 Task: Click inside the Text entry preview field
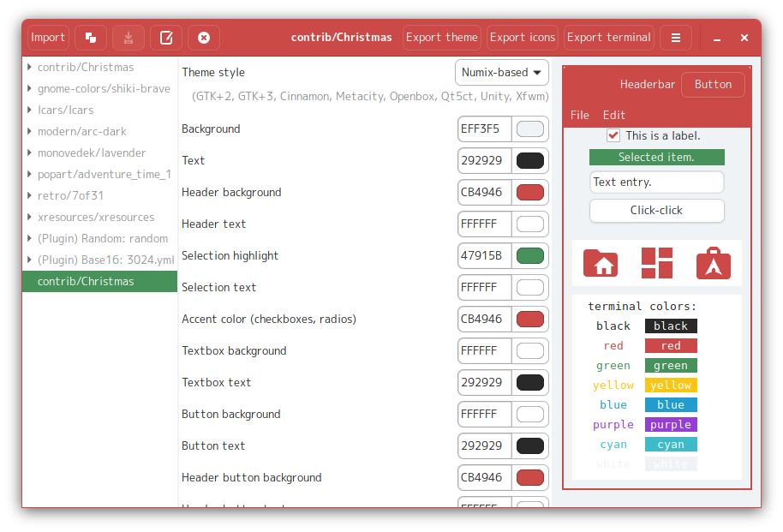[x=656, y=182]
